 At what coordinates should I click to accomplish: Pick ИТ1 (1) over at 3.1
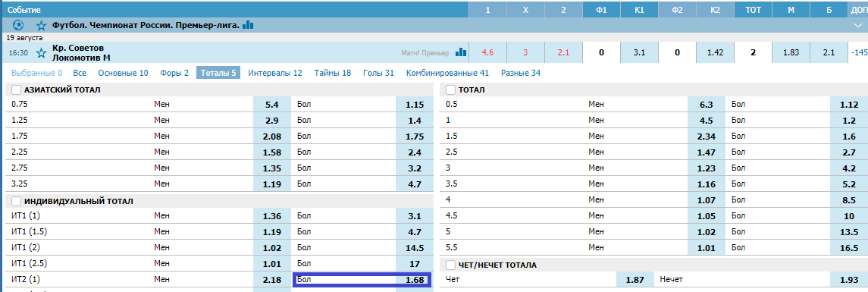click(x=415, y=215)
